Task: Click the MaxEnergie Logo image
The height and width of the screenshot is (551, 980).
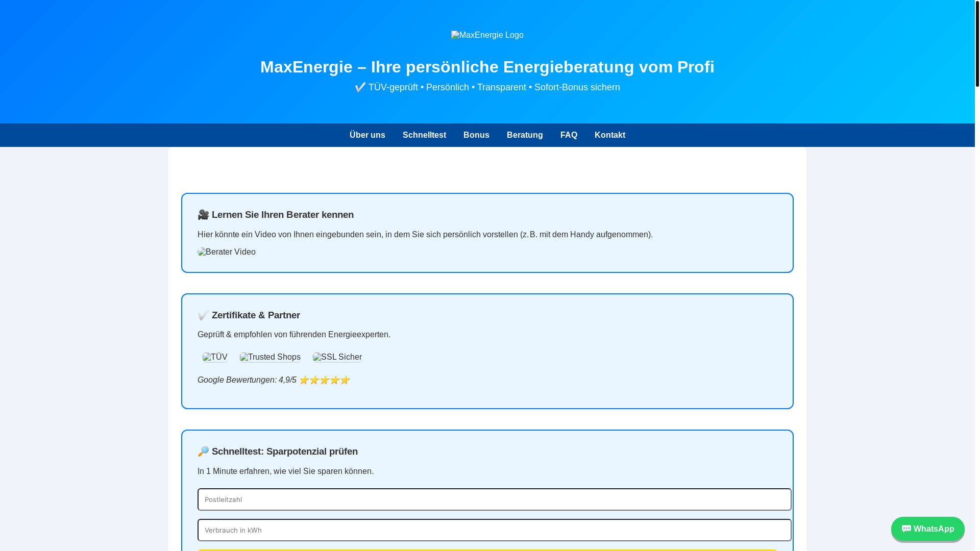Action: (487, 35)
